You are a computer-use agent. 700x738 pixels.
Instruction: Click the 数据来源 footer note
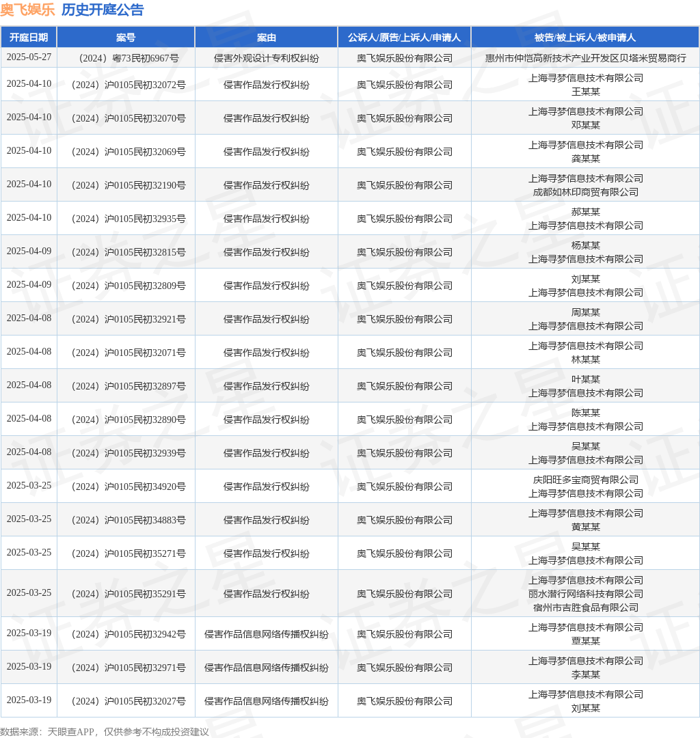[x=105, y=732]
